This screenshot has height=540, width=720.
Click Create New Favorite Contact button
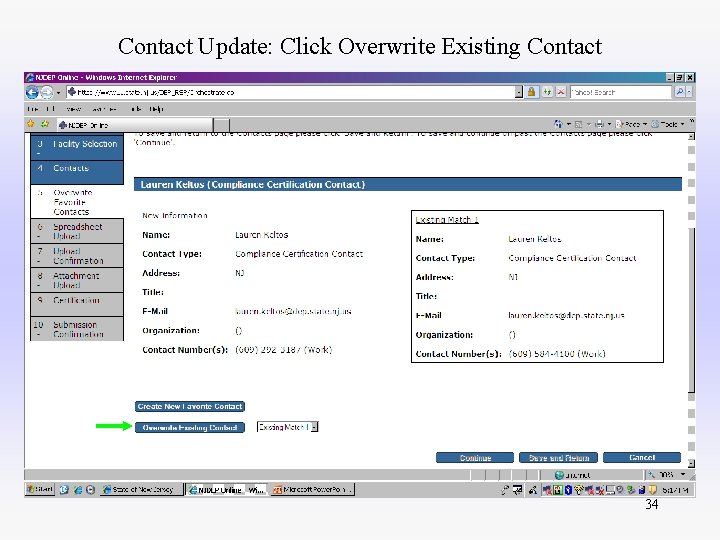click(190, 406)
